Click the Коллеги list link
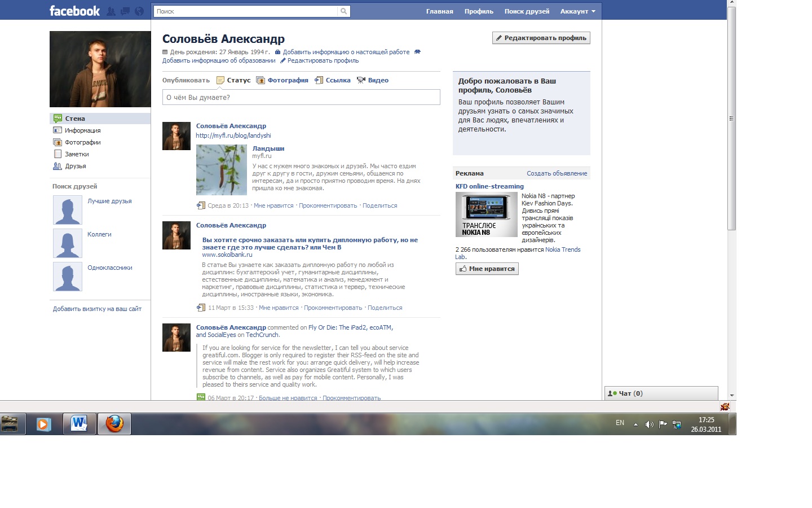The height and width of the screenshot is (508, 812). click(99, 234)
